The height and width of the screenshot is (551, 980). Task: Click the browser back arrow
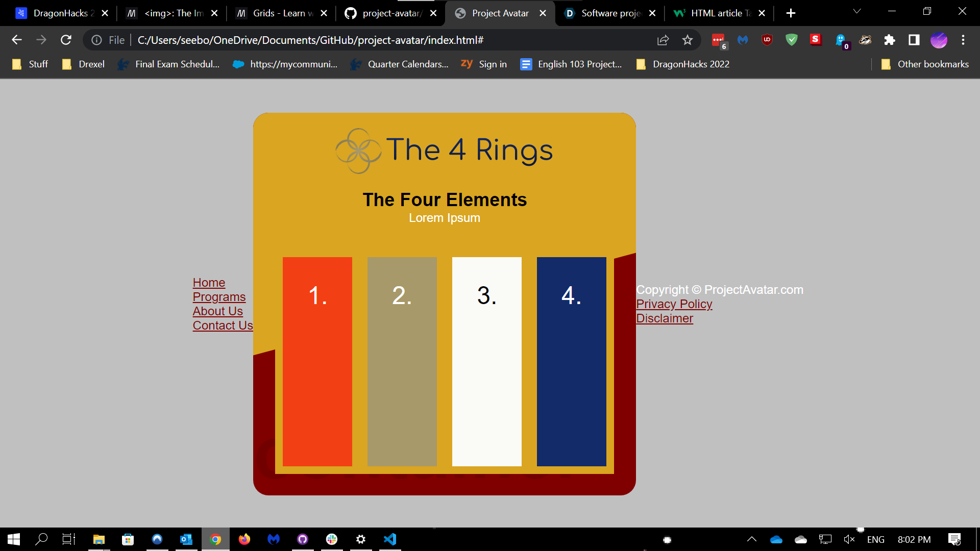click(x=17, y=40)
